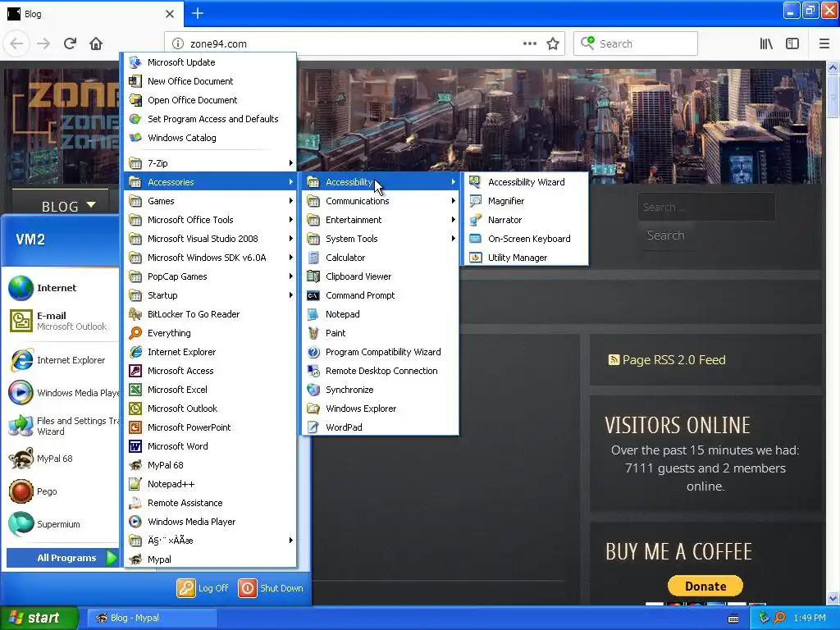Click Blog - Mypal taskbar button
The width and height of the screenshot is (840, 630).
click(152, 618)
